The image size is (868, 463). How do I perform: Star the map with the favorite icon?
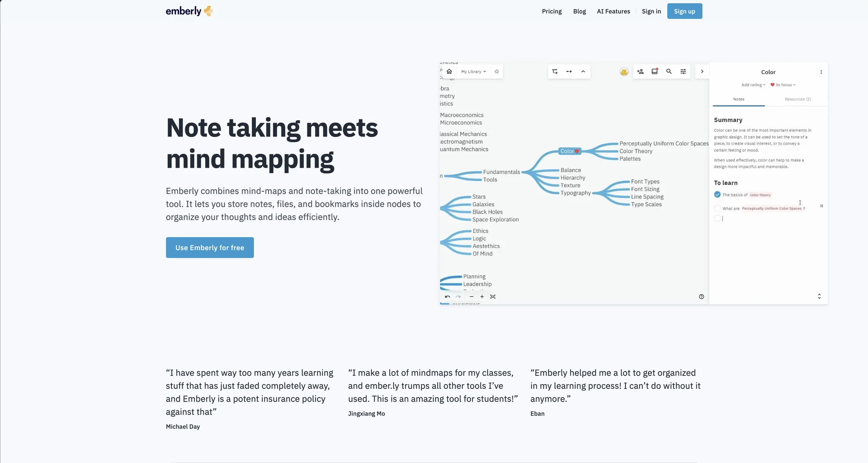[497, 71]
